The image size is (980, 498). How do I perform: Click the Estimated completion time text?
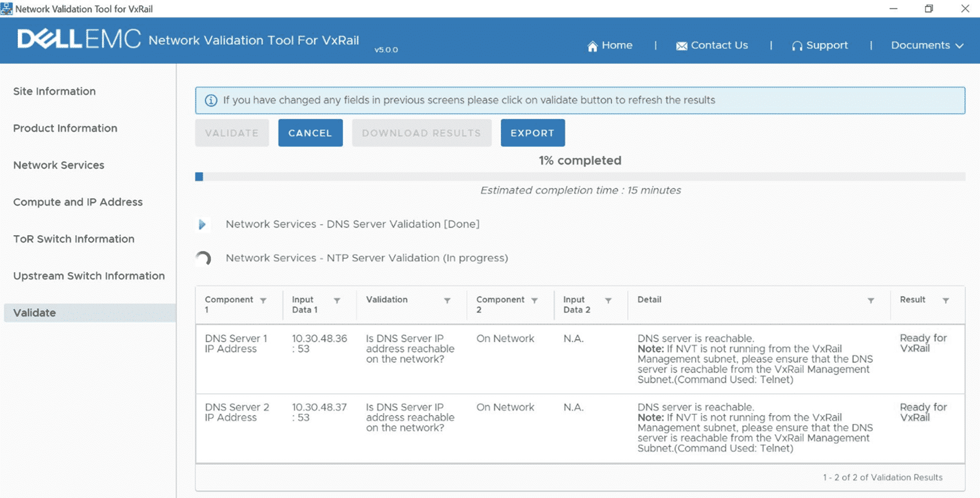580,190
